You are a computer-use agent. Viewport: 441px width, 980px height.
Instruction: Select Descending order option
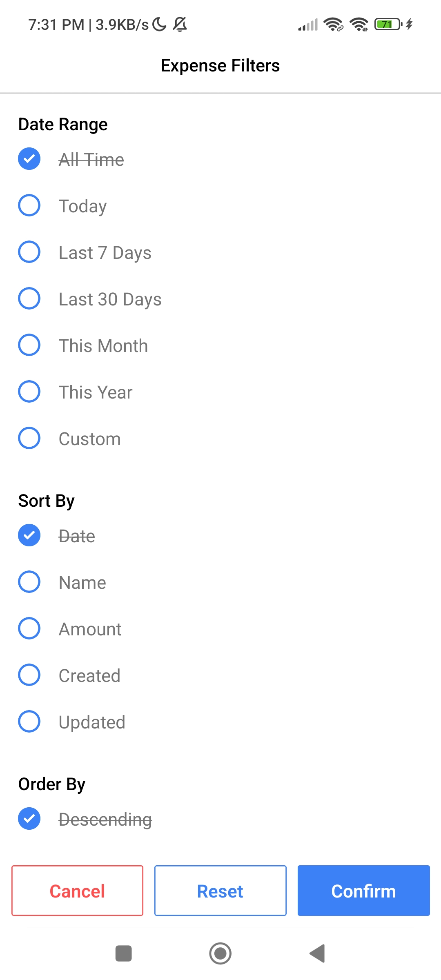click(29, 819)
